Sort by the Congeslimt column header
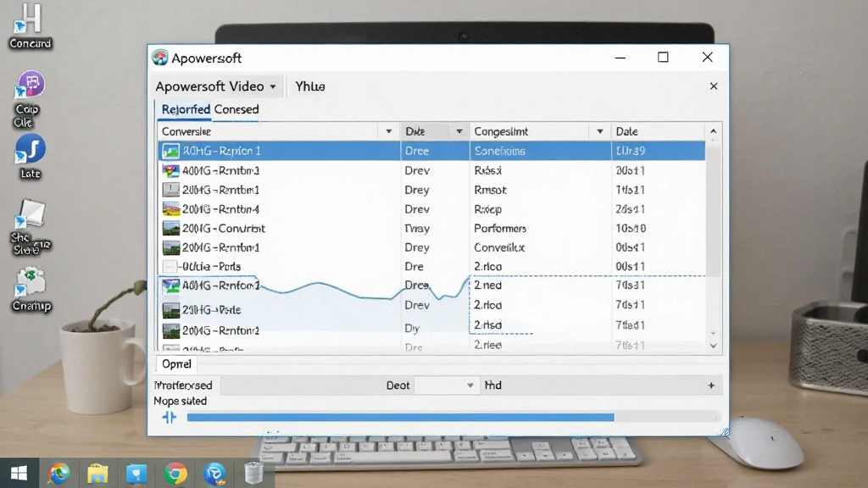868x488 pixels. point(501,131)
